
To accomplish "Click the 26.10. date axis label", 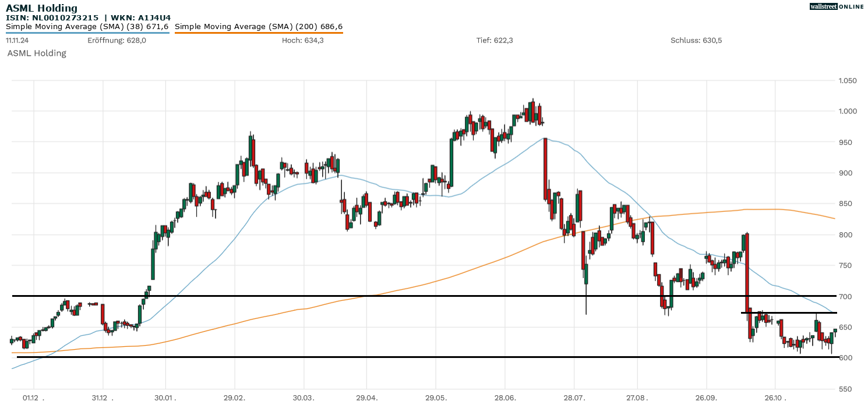I will [x=775, y=398].
